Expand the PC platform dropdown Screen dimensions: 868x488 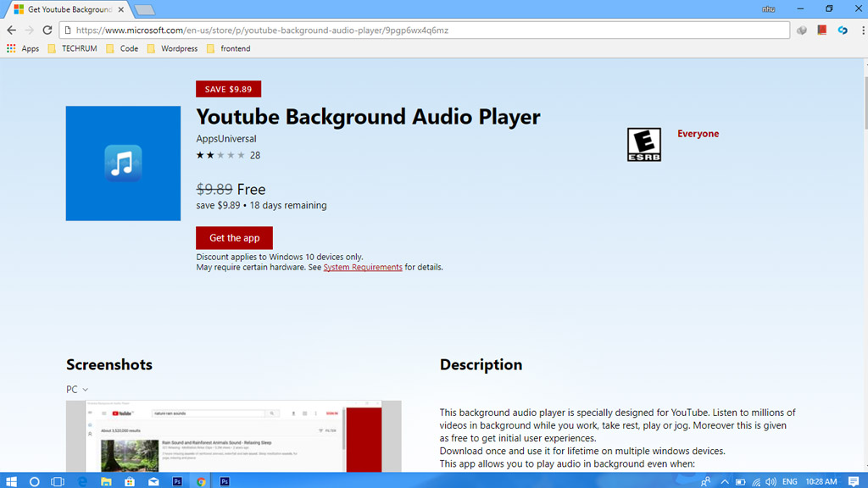[77, 390]
